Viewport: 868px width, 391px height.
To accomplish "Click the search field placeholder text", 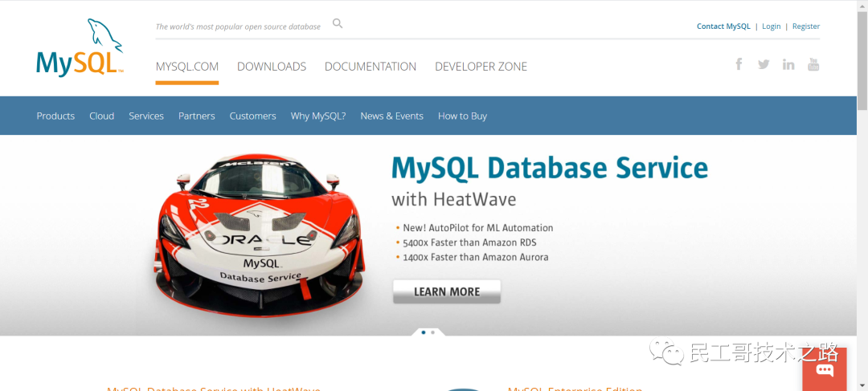I will [x=238, y=26].
